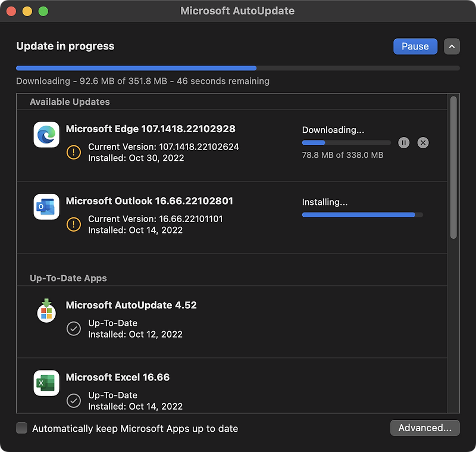This screenshot has height=452, width=476.
Task: Click the Pause button to pause all updates
Action: click(x=415, y=46)
